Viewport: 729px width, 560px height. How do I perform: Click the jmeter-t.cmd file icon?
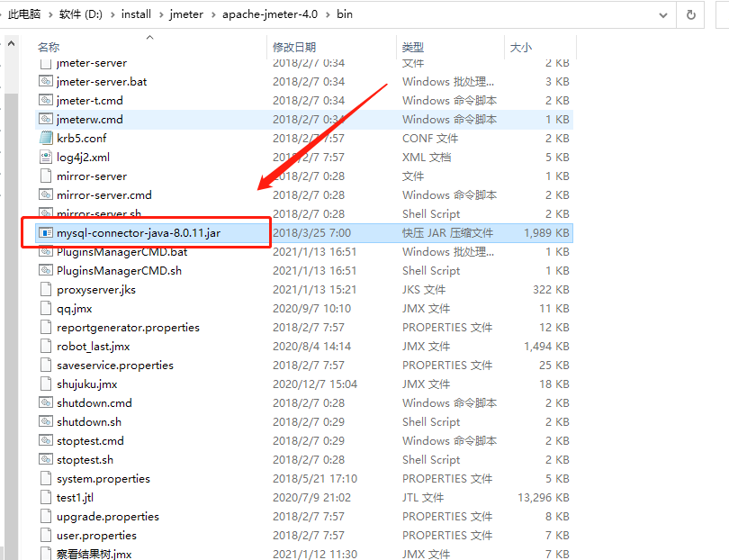coord(46,101)
